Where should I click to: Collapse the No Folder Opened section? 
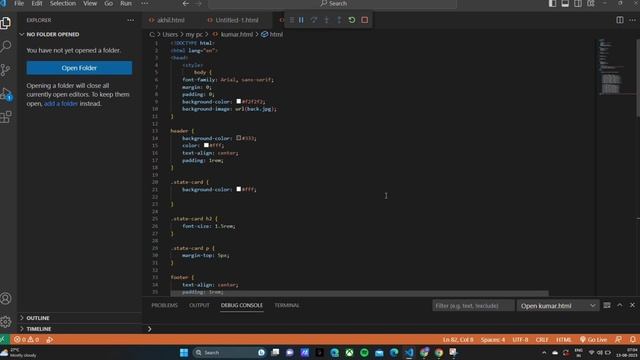pyautogui.click(x=53, y=34)
